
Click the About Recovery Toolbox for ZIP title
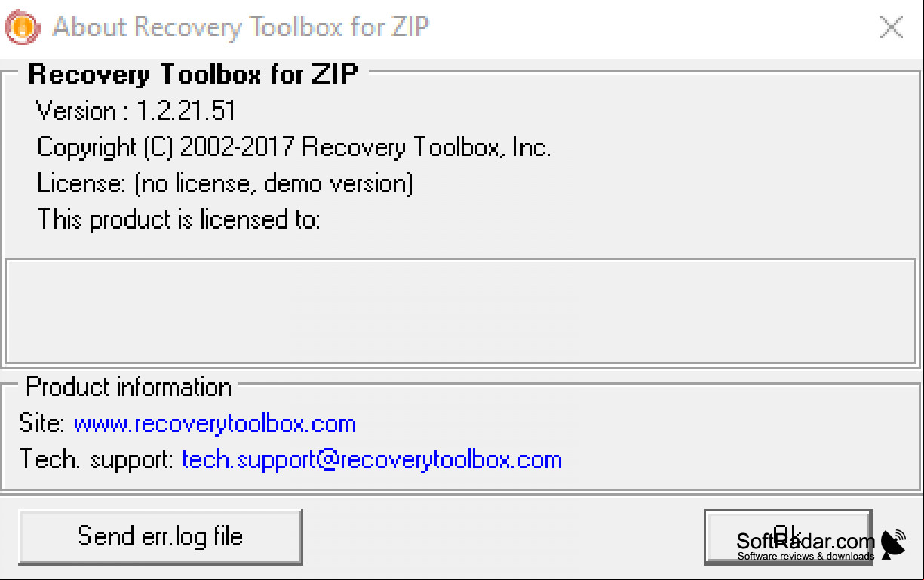[x=241, y=27]
